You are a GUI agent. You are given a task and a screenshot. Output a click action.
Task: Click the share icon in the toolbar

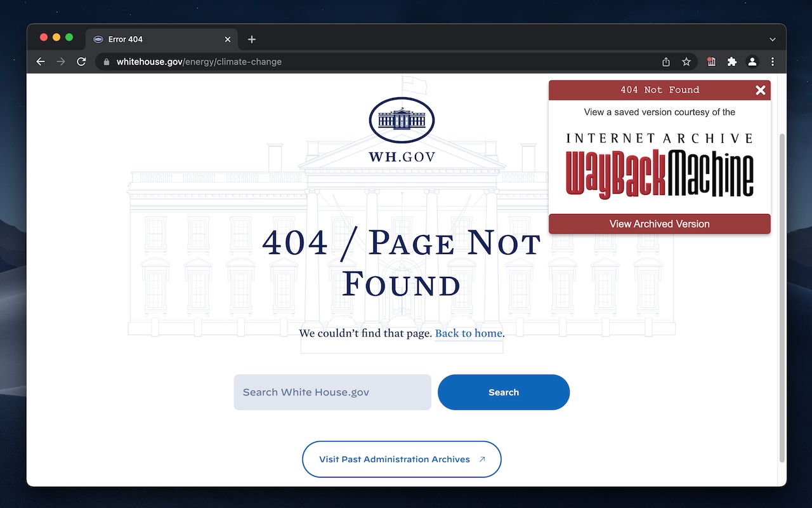tap(665, 62)
